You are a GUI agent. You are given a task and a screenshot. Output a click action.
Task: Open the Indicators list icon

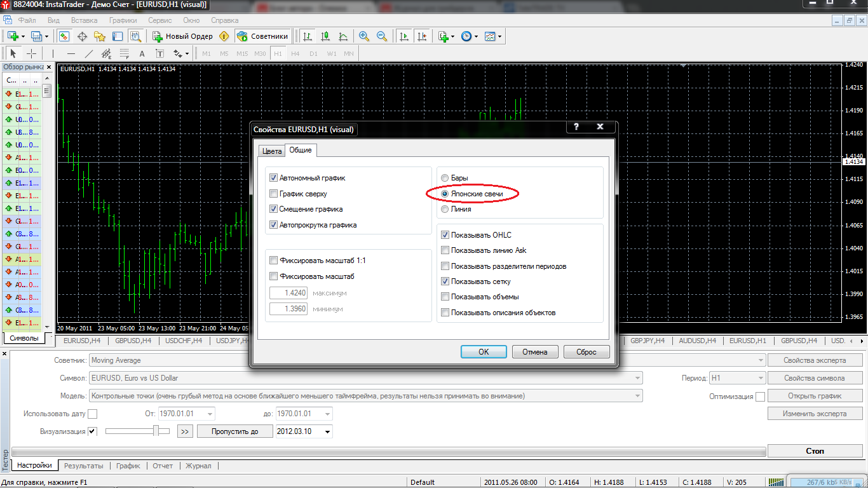tap(443, 36)
